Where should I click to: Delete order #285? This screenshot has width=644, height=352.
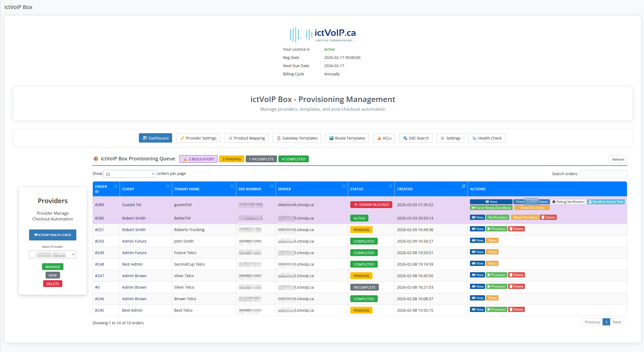[x=548, y=217]
